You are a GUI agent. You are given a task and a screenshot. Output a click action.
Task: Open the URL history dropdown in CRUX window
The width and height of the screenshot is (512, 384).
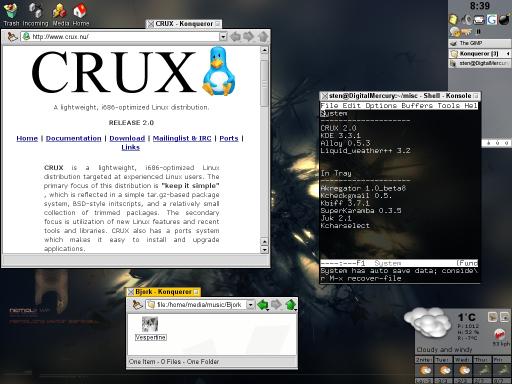pyautogui.click(x=223, y=37)
